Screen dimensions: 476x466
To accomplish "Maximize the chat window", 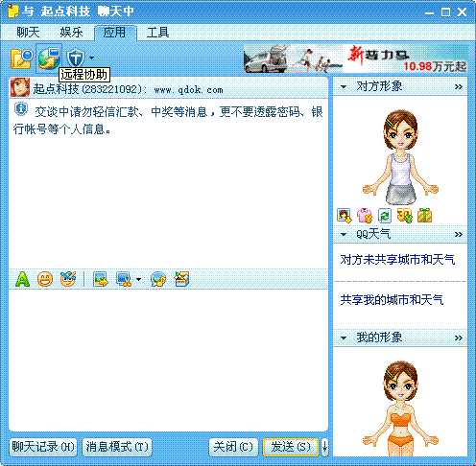I will (445, 12).
